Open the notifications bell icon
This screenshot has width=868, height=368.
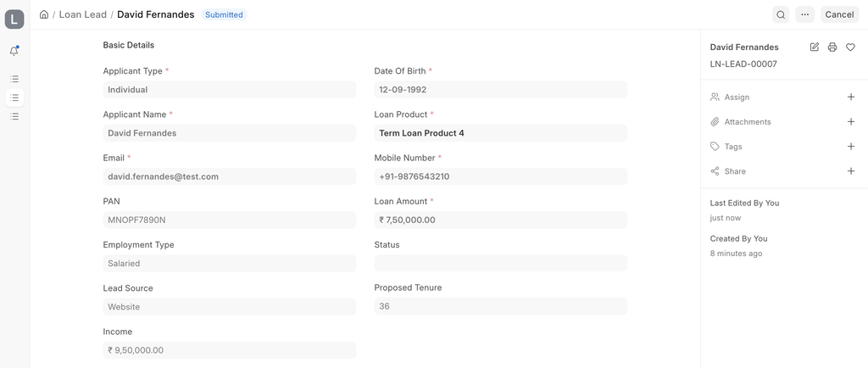point(14,51)
